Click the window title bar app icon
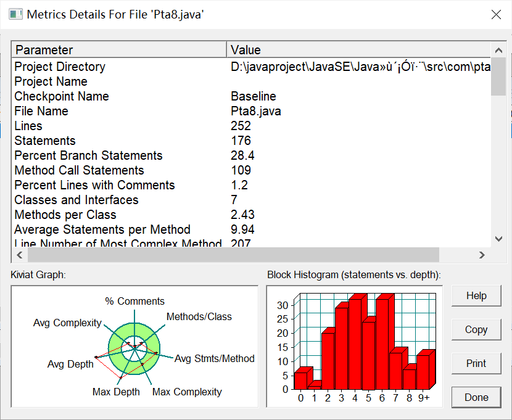The height and width of the screenshot is (420, 512). point(15,15)
